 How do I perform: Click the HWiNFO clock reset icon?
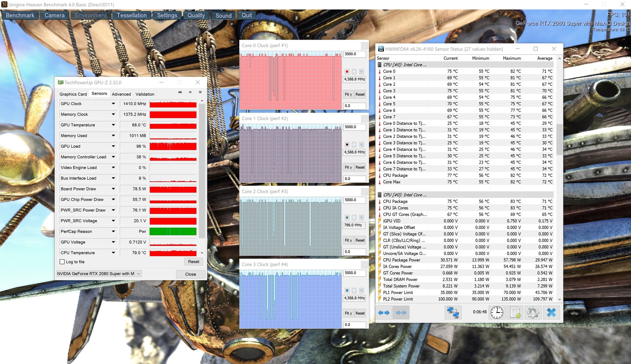(x=497, y=312)
